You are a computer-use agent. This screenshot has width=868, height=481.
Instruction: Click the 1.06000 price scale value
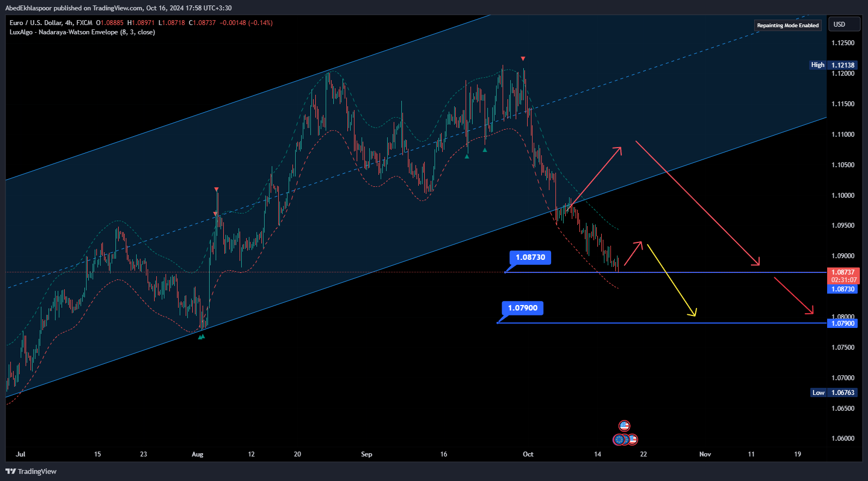[843, 439]
